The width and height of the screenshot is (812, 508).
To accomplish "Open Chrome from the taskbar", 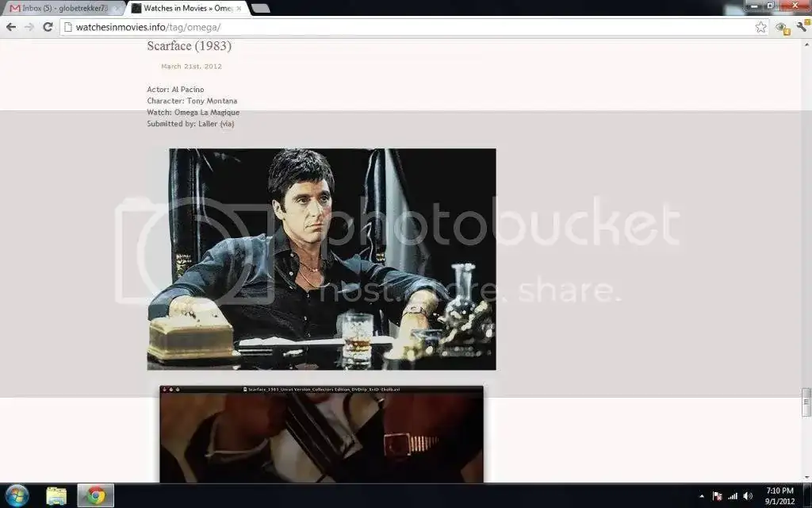I will pyautogui.click(x=95, y=495).
